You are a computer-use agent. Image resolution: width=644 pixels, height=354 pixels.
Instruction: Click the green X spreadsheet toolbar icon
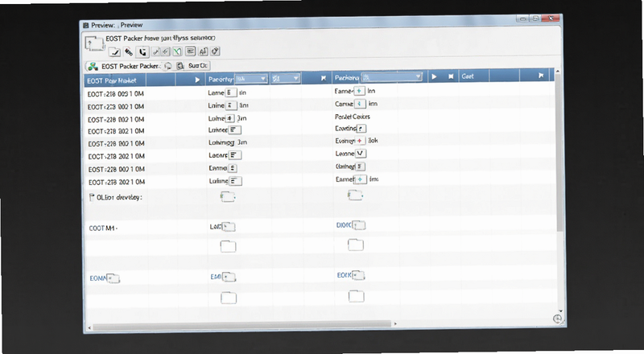177,51
